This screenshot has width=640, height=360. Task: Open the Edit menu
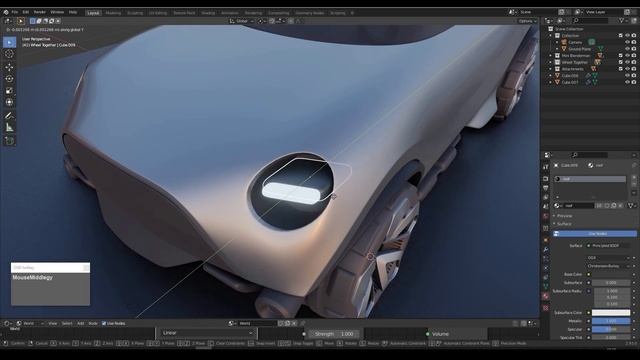[x=26, y=12]
